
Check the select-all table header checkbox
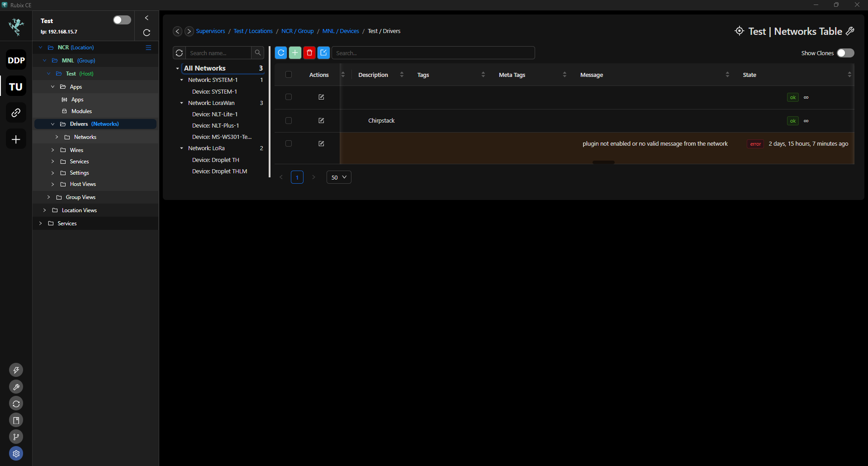click(289, 75)
